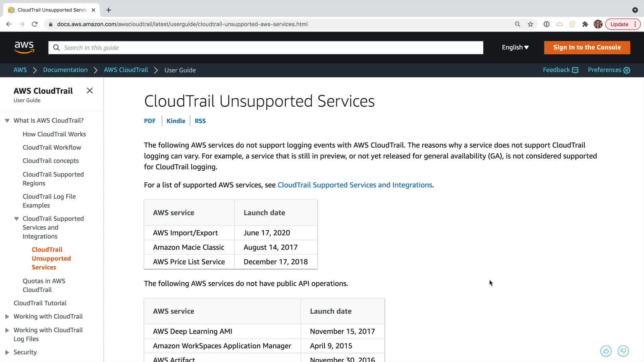
Task: Open the CloudTrail Unsupported Services browser tab
Action: [52, 10]
